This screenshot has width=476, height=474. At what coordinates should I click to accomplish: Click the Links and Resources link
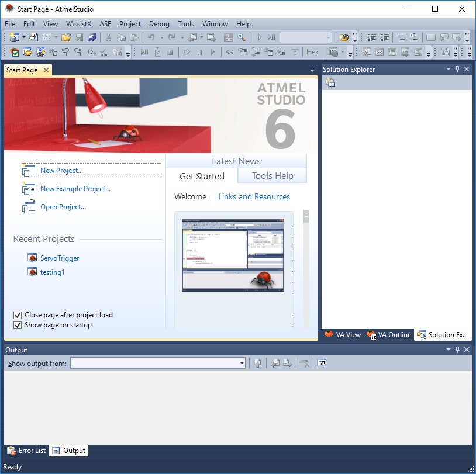point(254,196)
